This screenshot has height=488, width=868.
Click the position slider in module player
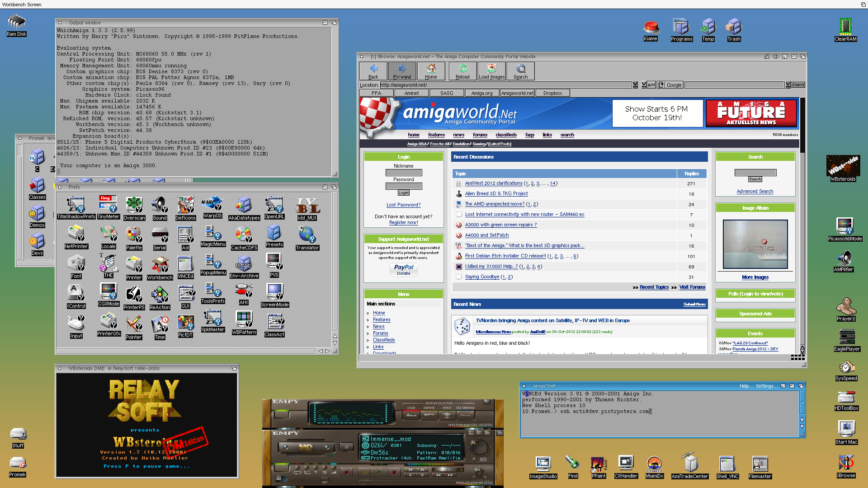[x=448, y=469]
